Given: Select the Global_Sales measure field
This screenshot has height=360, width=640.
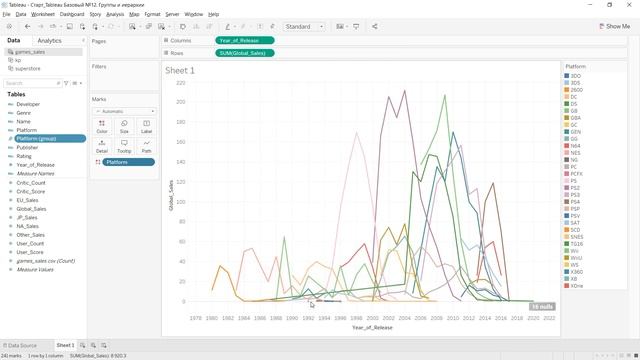Looking at the screenshot, I should [31, 209].
